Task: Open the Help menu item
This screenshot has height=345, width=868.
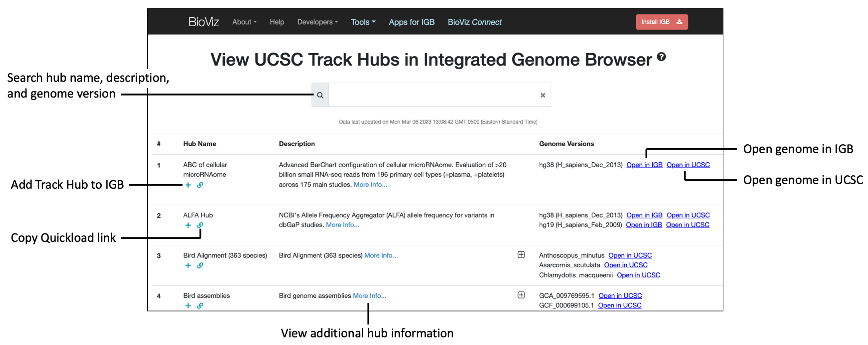Action: [277, 22]
